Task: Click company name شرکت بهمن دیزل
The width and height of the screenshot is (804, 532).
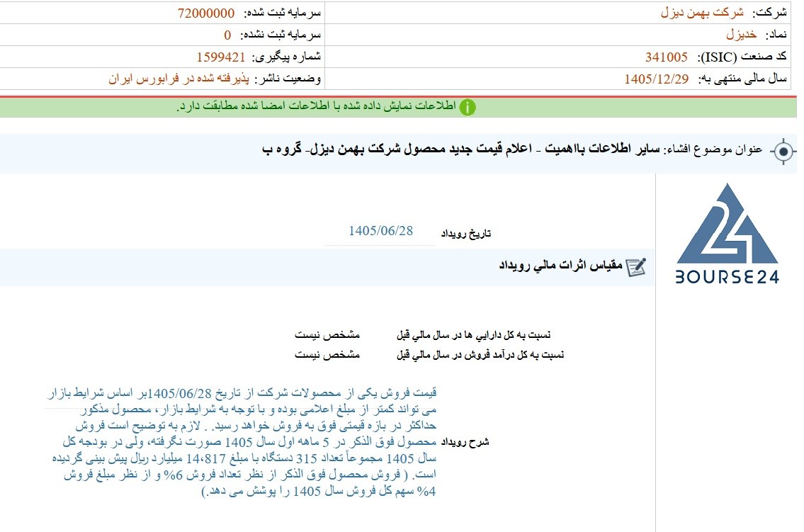Action: [x=702, y=12]
